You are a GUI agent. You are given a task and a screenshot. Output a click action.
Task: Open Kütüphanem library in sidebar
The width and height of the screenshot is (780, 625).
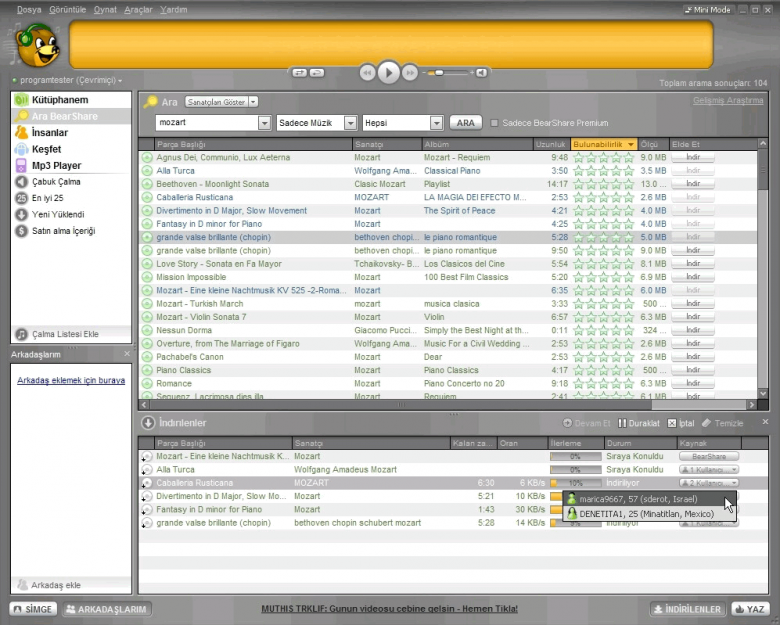pos(71,100)
